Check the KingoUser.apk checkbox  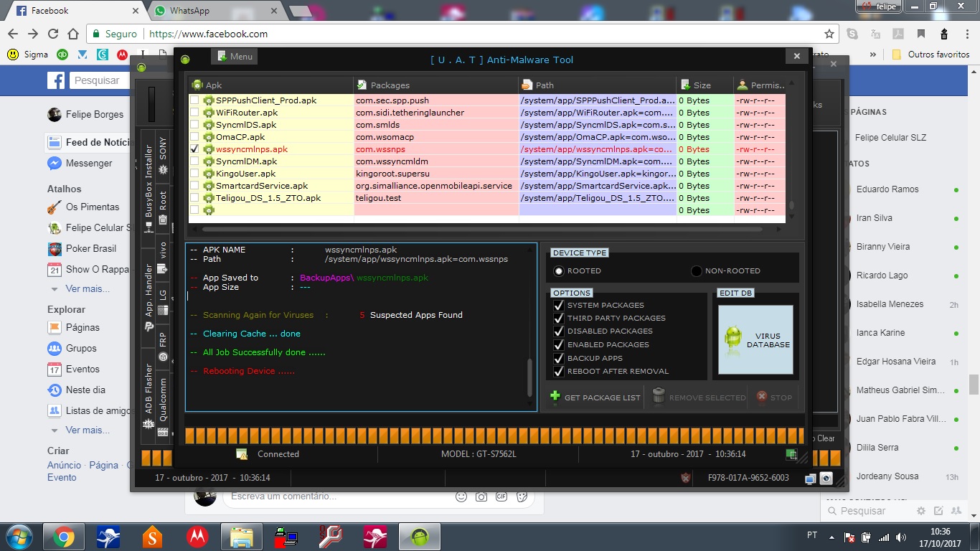(194, 174)
